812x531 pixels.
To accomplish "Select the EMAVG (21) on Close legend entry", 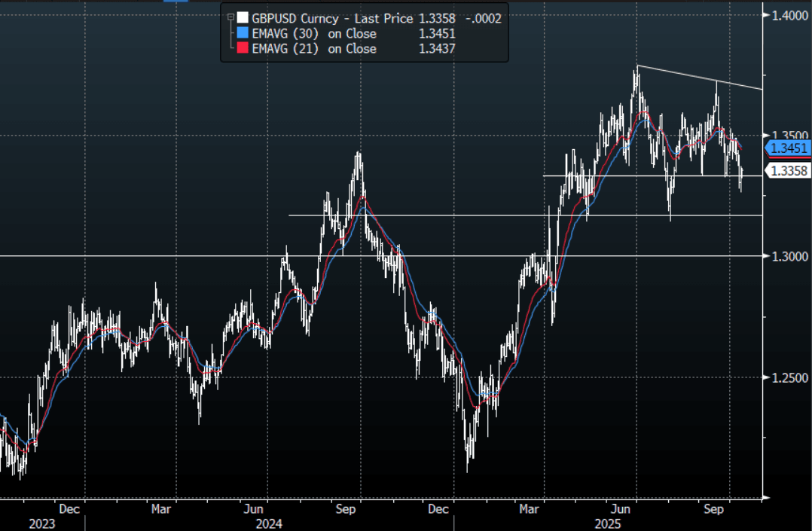I will pos(314,49).
